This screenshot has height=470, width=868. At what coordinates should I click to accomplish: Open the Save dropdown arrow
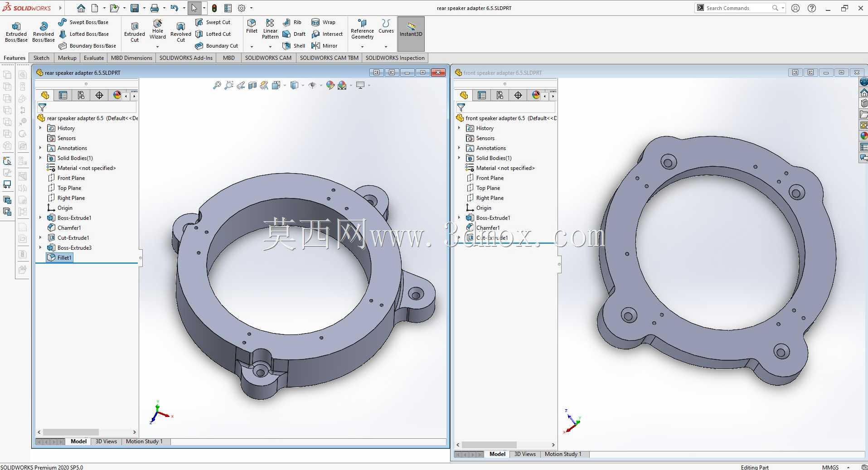144,8
